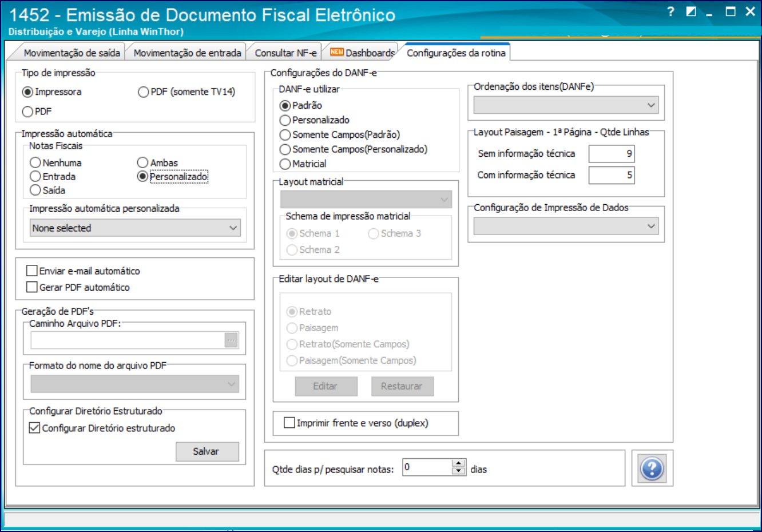Close the 1452 window
This screenshot has width=762, height=532.
751,11
